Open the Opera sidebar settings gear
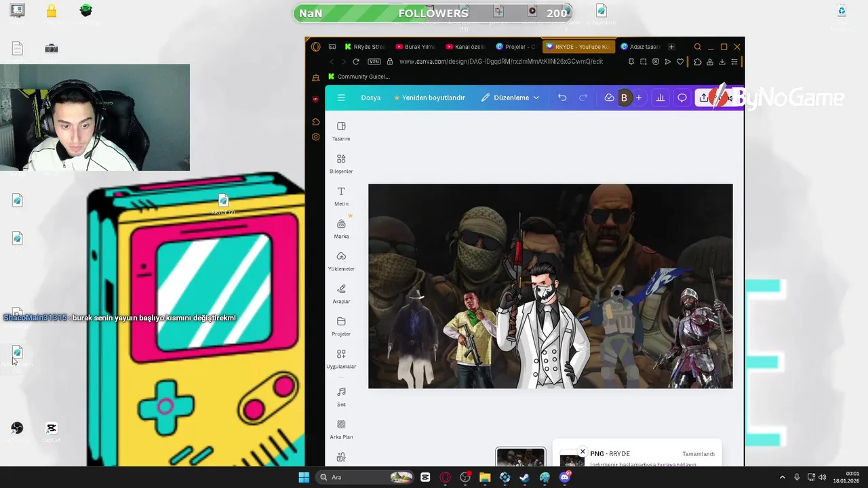Screen dimensions: 868x488 click(x=316, y=137)
